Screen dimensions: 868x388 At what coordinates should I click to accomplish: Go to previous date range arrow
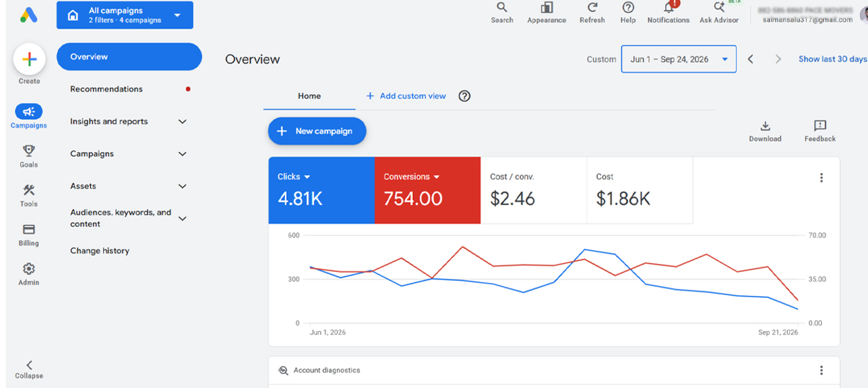pos(751,59)
